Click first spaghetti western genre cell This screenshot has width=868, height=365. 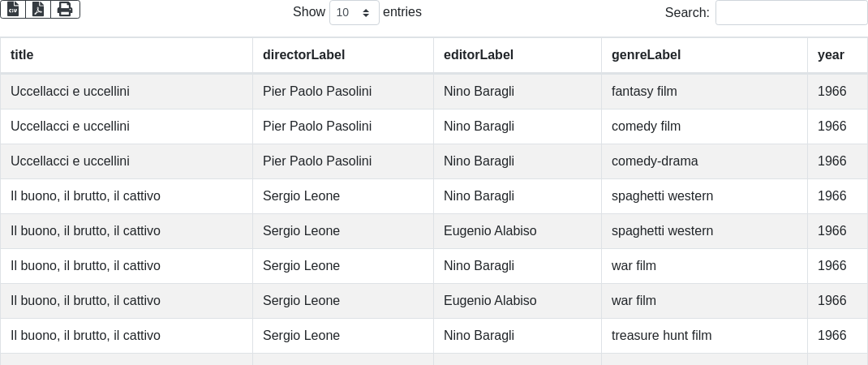point(705,196)
